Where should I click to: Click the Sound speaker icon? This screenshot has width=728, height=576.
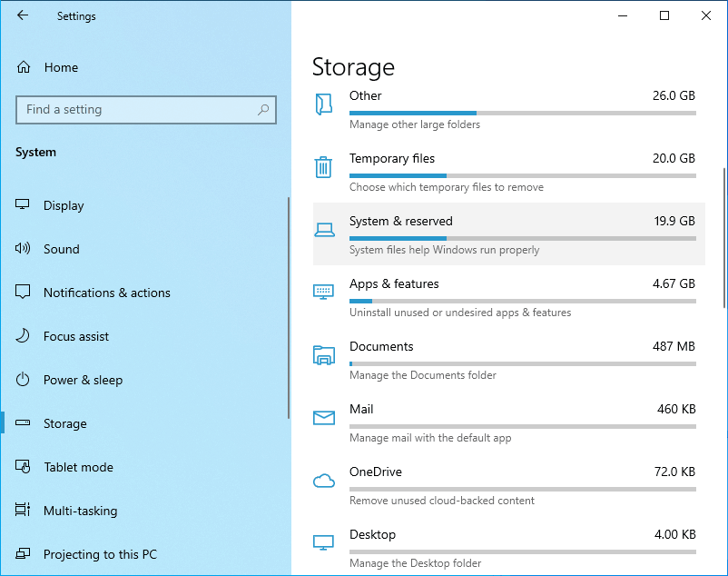[x=23, y=248]
